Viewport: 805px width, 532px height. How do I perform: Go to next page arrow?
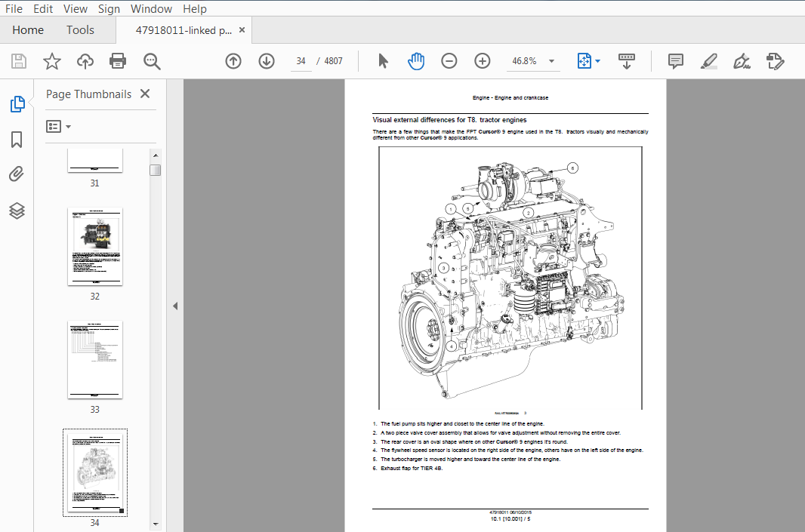pos(267,61)
